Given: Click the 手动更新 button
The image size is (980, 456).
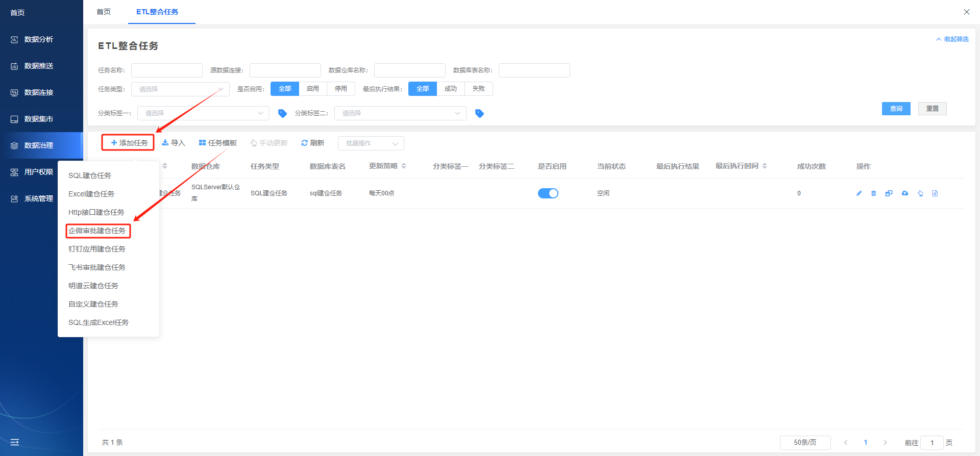Looking at the screenshot, I should coord(269,143).
